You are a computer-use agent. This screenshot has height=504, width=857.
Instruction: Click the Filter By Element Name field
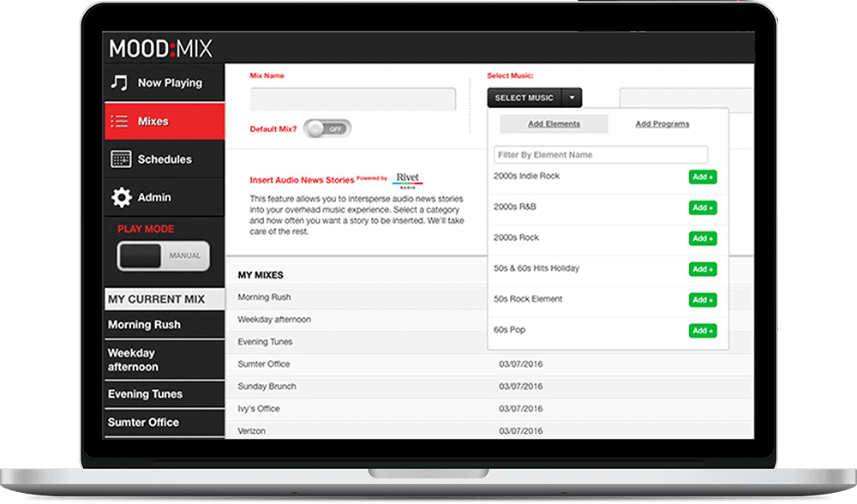click(601, 154)
